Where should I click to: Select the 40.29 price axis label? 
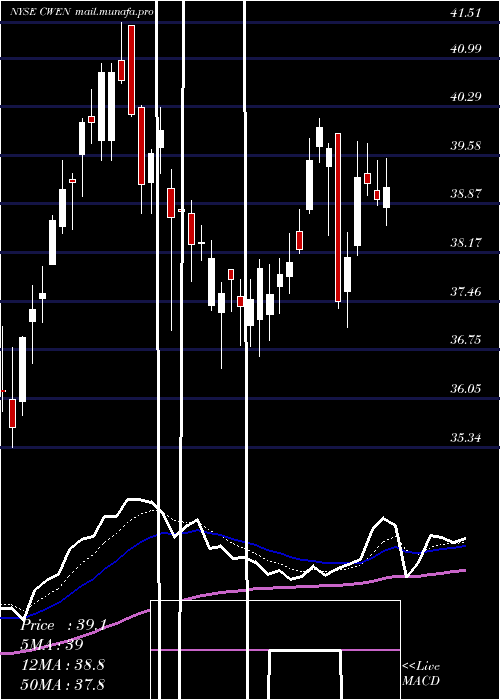pyautogui.click(x=466, y=97)
